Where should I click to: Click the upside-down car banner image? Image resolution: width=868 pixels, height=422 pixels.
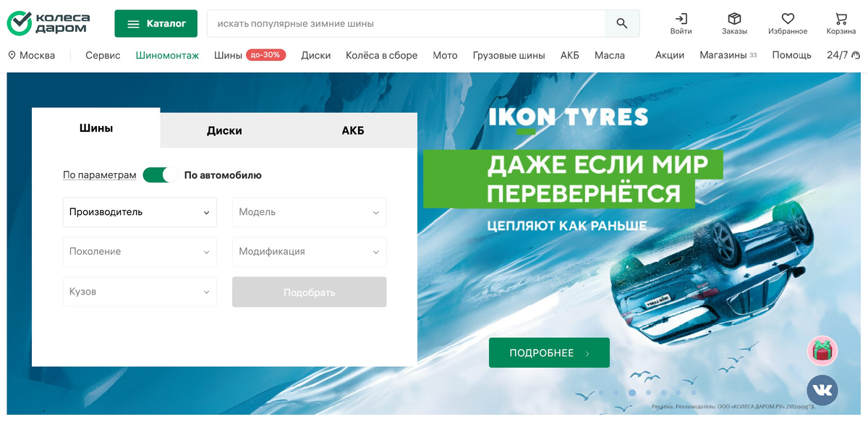tap(712, 271)
